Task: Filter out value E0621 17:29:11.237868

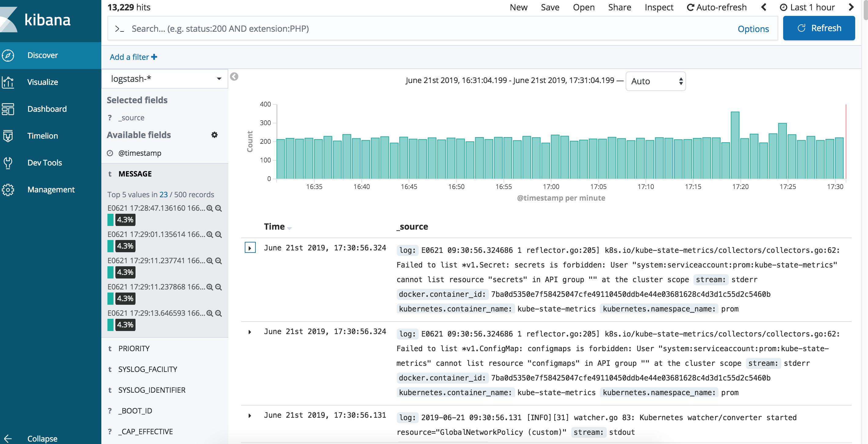Action: [218, 287]
